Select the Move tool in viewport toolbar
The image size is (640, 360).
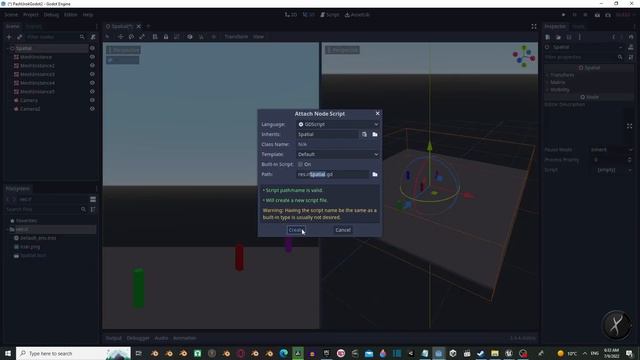coord(120,37)
